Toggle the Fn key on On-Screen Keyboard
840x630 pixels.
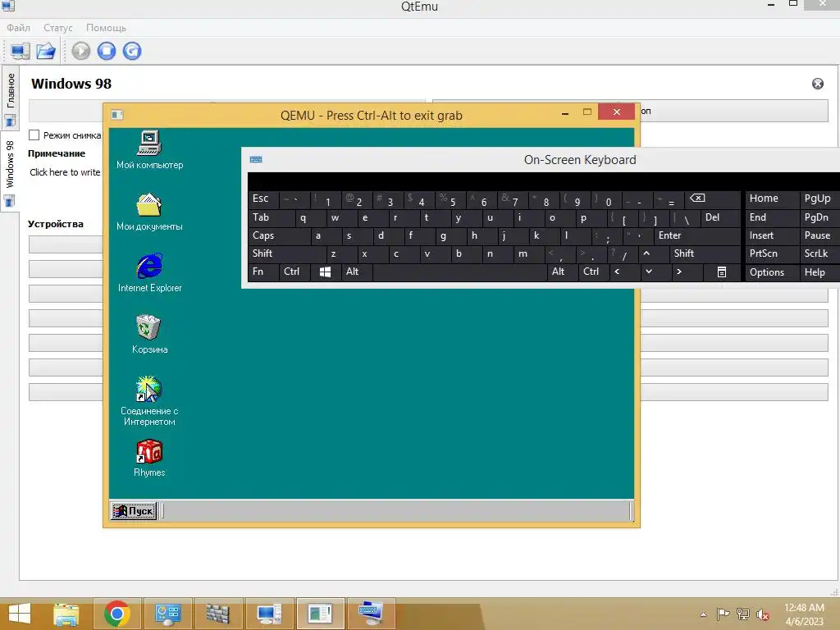tap(263, 272)
